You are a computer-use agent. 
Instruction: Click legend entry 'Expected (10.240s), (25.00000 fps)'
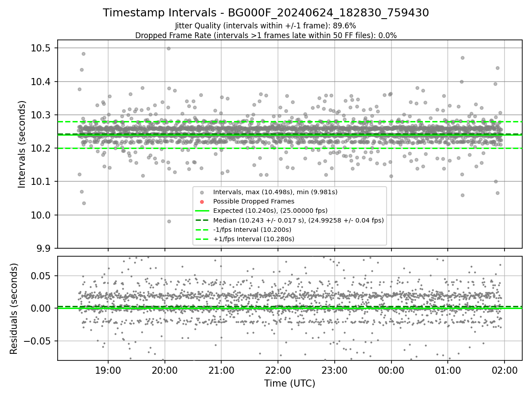[270, 211]
